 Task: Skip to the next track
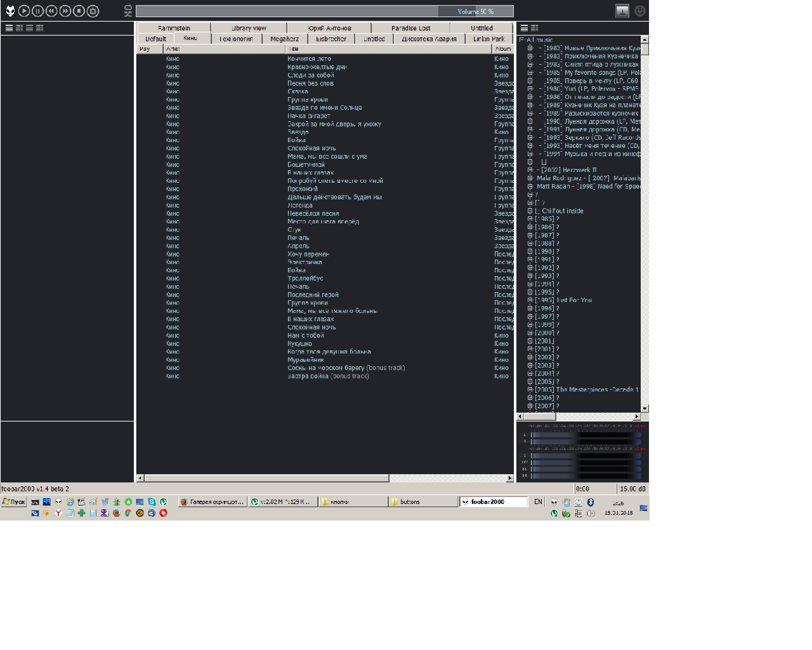pyautogui.click(x=65, y=11)
